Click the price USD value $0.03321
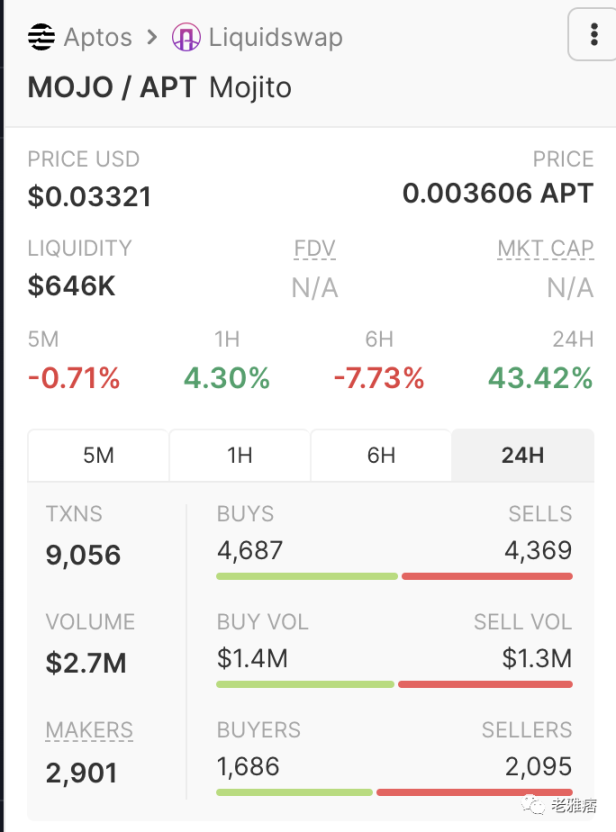 (90, 197)
